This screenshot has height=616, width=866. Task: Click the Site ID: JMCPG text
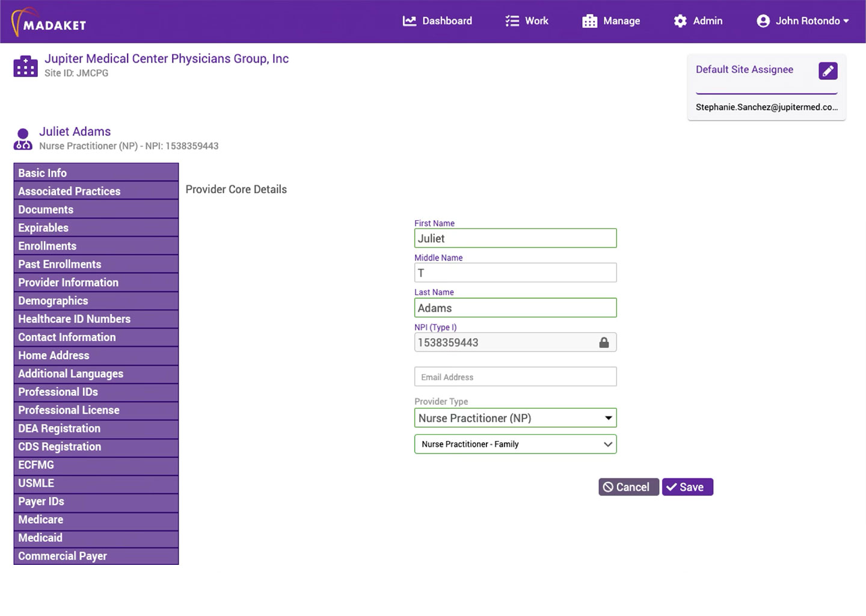[x=76, y=73]
